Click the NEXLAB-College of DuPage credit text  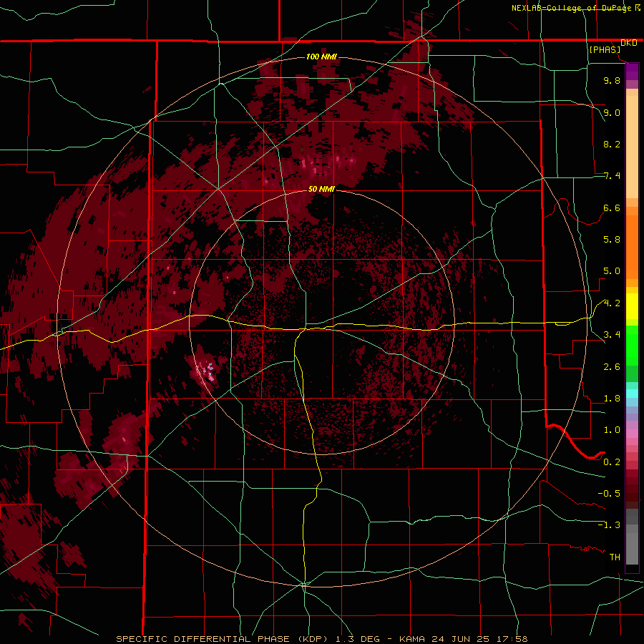[573, 8]
